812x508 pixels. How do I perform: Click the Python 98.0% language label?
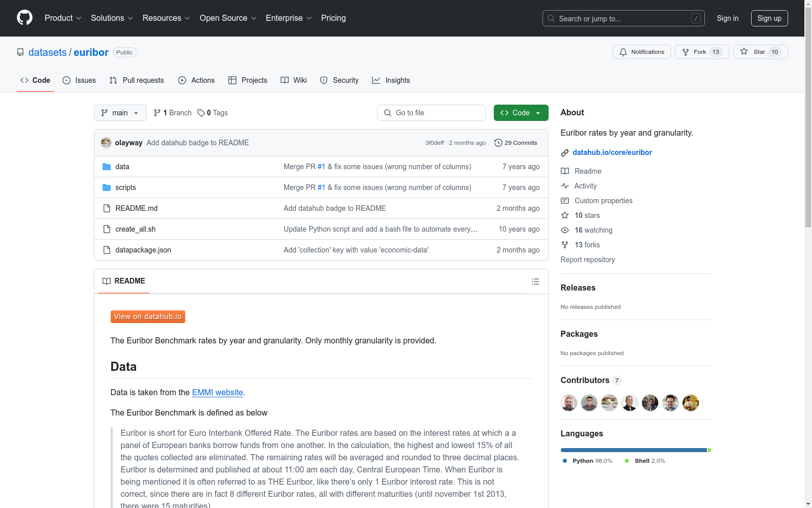pyautogui.click(x=588, y=461)
